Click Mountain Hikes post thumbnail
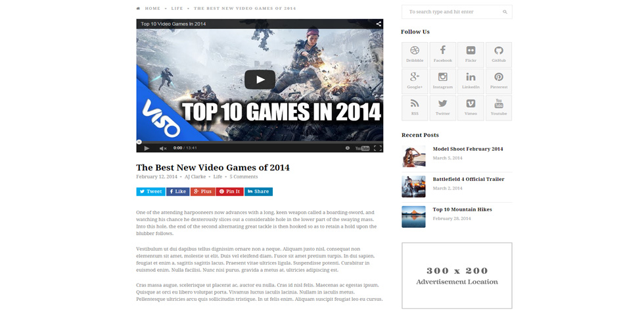The height and width of the screenshot is (310, 644). pos(413,217)
